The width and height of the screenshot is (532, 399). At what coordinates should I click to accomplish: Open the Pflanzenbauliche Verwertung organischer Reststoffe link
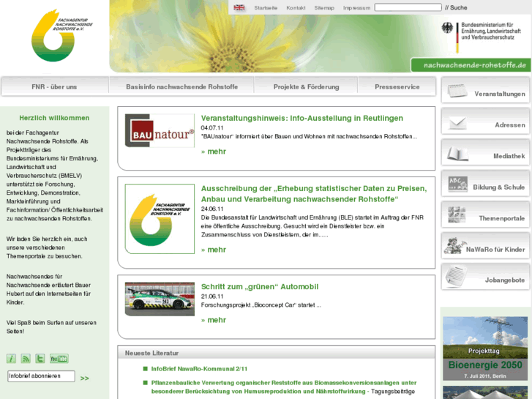[x=284, y=387]
